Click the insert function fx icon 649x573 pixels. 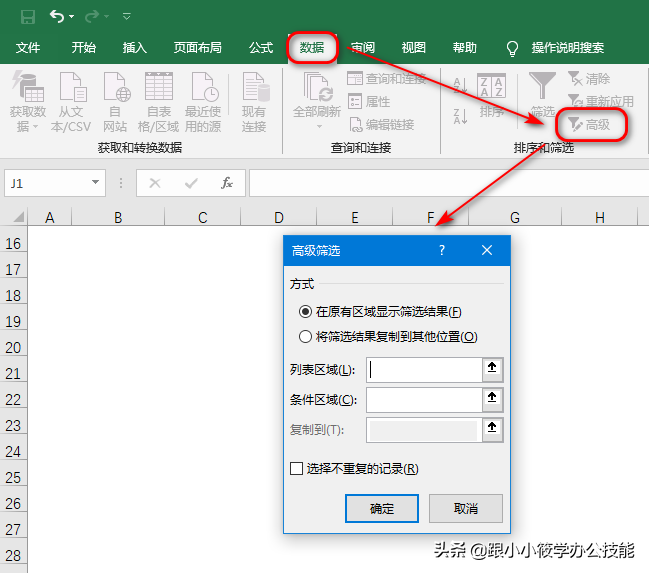[x=227, y=183]
